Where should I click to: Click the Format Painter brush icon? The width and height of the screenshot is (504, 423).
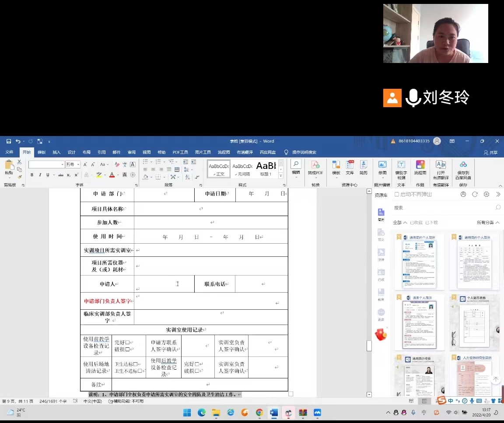pyautogui.click(x=20, y=177)
